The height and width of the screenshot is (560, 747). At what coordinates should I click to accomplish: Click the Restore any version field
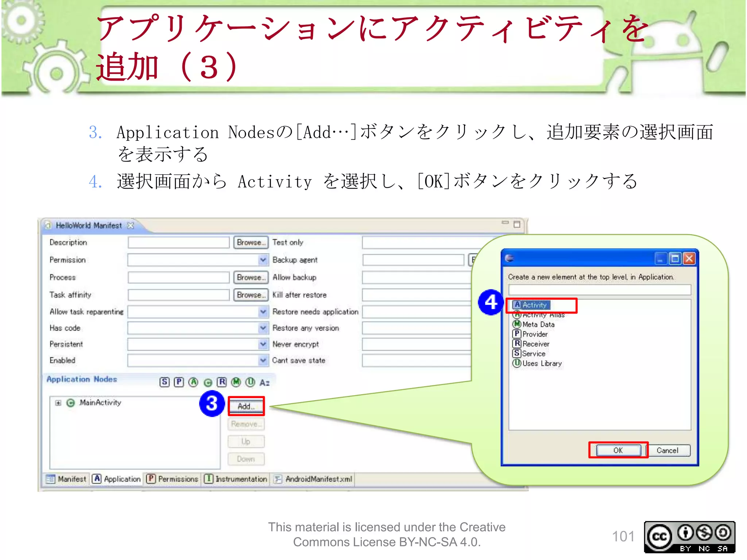click(x=417, y=328)
